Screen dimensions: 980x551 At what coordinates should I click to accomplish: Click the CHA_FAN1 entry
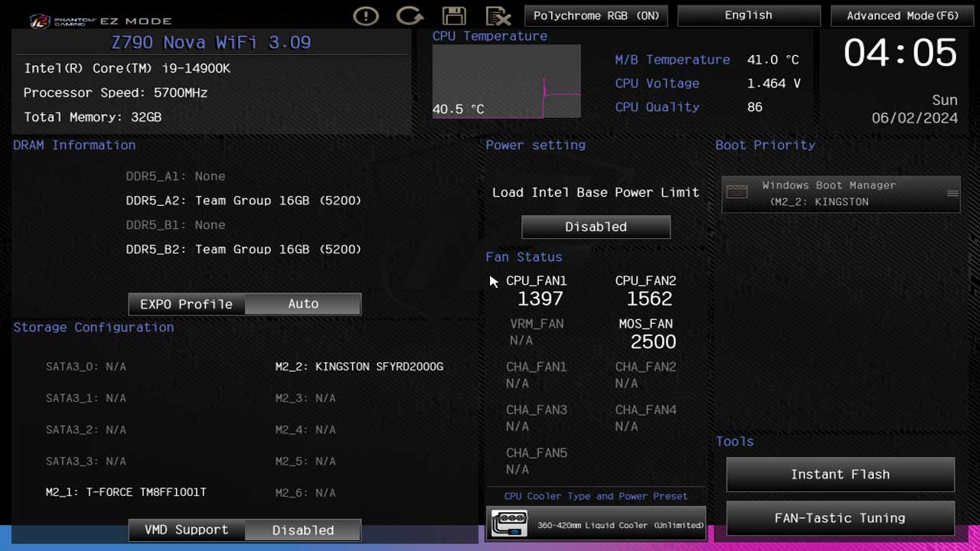tap(536, 375)
